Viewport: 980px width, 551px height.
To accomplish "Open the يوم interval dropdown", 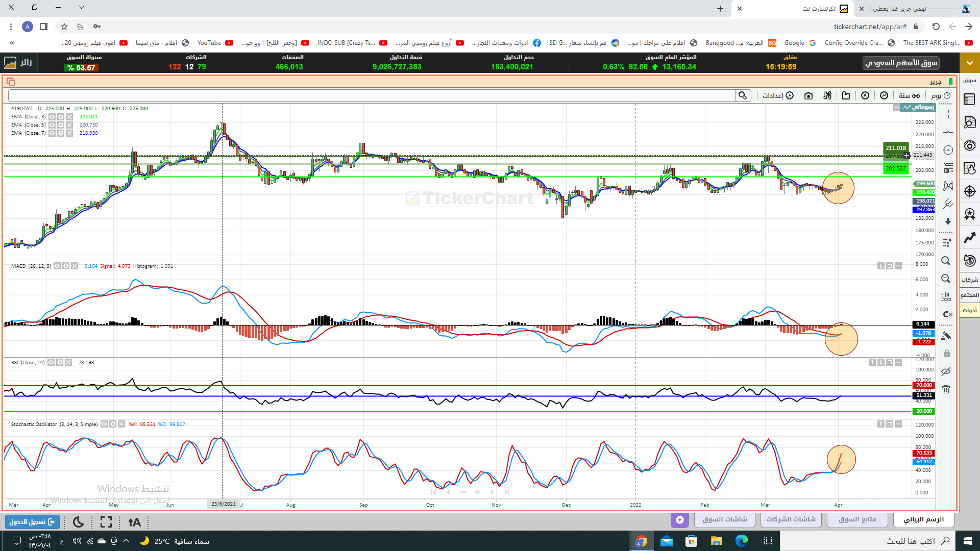I will [941, 96].
